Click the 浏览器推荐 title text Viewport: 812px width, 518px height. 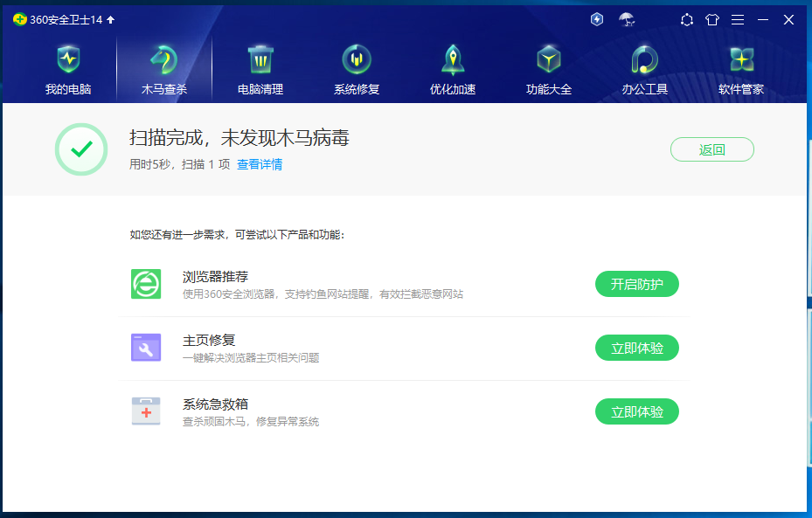[x=215, y=276]
